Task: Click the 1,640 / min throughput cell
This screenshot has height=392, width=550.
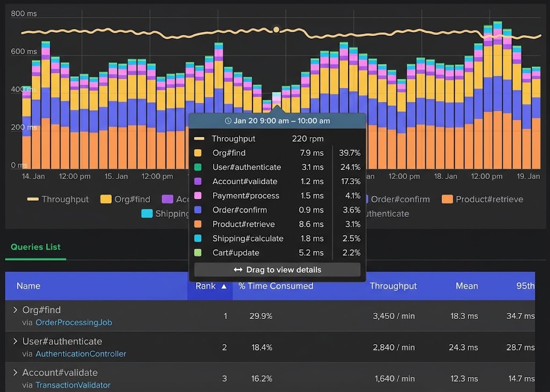Action: [395, 379]
